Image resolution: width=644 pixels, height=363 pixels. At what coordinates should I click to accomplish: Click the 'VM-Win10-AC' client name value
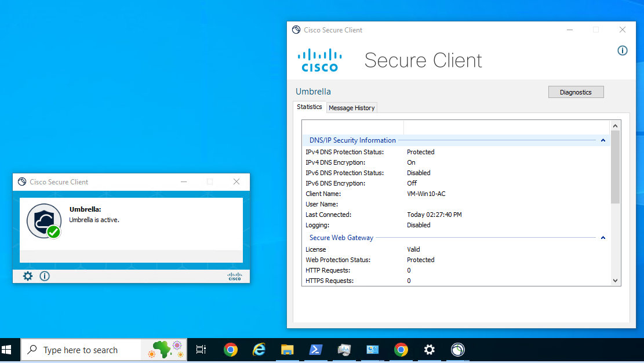click(426, 194)
